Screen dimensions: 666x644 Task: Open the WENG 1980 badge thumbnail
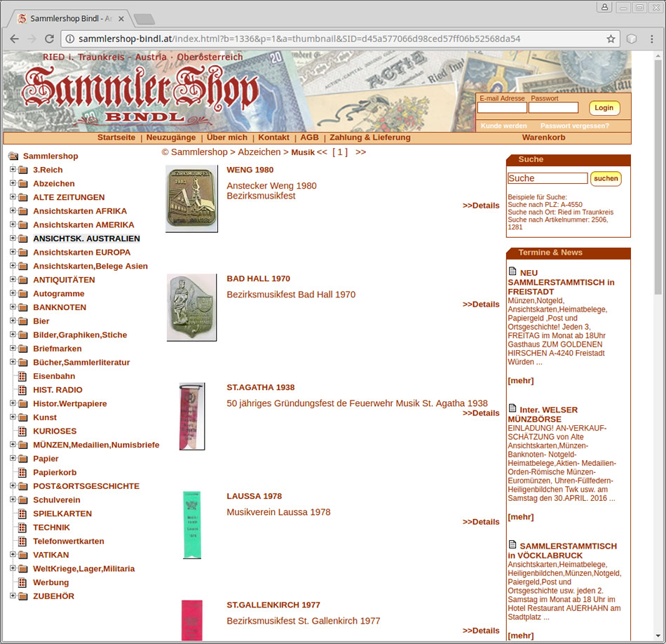click(x=191, y=199)
